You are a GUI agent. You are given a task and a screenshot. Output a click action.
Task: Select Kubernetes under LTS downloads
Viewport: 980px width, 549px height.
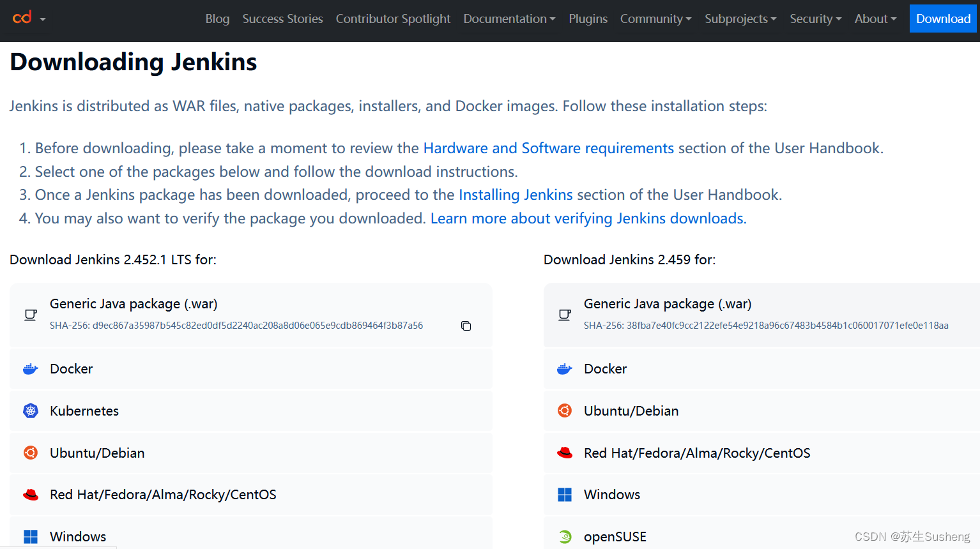[x=250, y=410]
